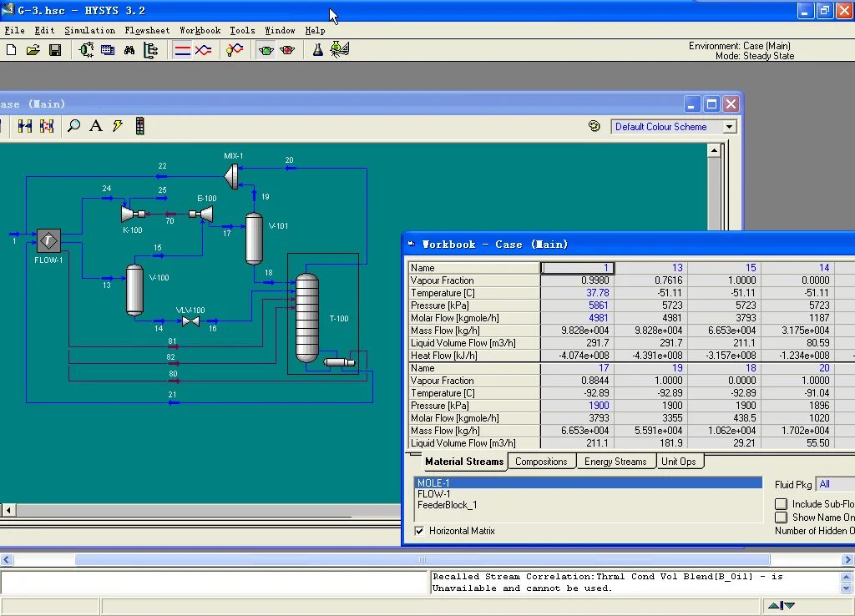This screenshot has width=855, height=616.
Task: Click the main horizontal scrollbar thumb
Action: 422,559
